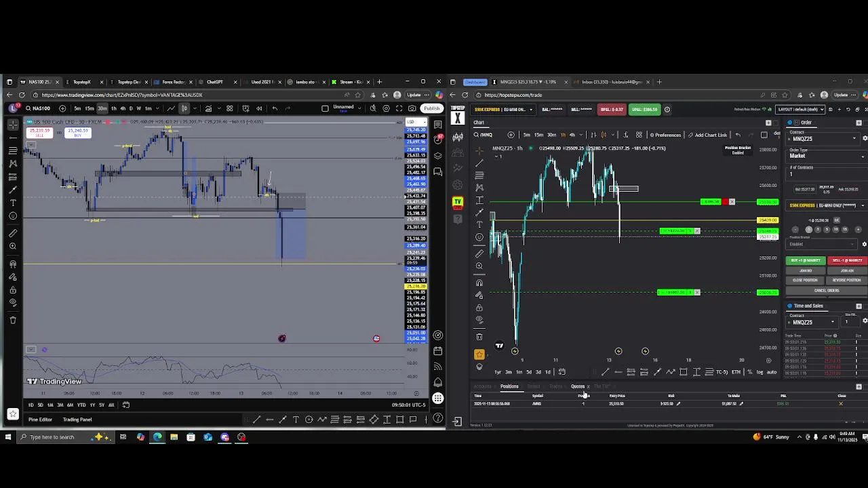This screenshot has height=488, width=868.
Task: Switch to Dashboard browser tab
Action: pyautogui.click(x=475, y=82)
